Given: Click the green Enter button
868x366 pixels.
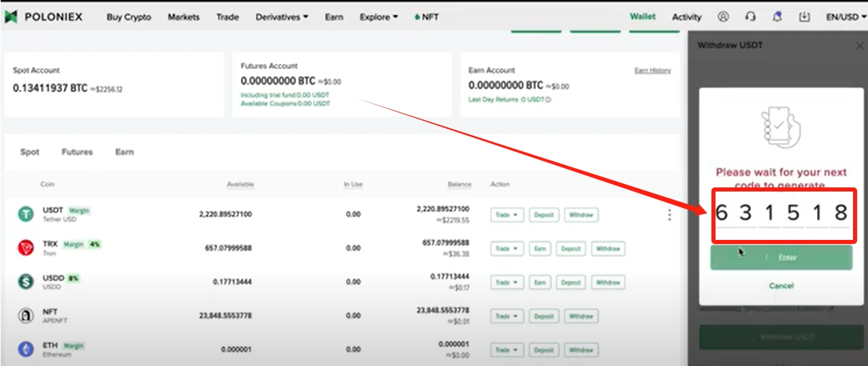Looking at the screenshot, I should 781,258.
